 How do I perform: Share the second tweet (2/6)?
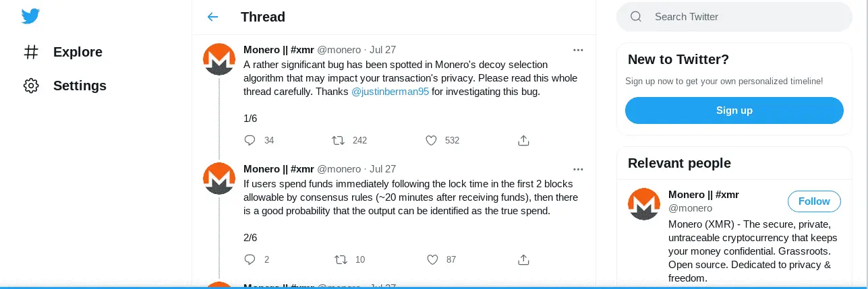(x=523, y=259)
